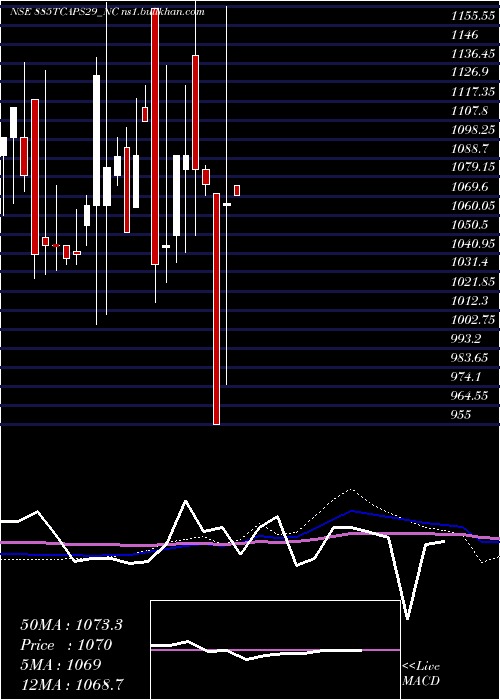The width and height of the screenshot is (500, 700).
Task: Click the 1040.95 price axis label
Action: click(x=473, y=244)
